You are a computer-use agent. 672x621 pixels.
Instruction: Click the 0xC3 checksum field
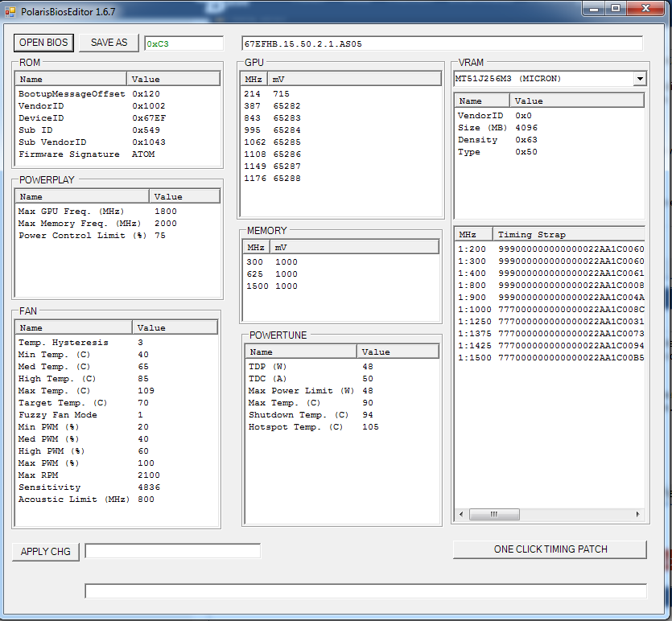coord(183,43)
